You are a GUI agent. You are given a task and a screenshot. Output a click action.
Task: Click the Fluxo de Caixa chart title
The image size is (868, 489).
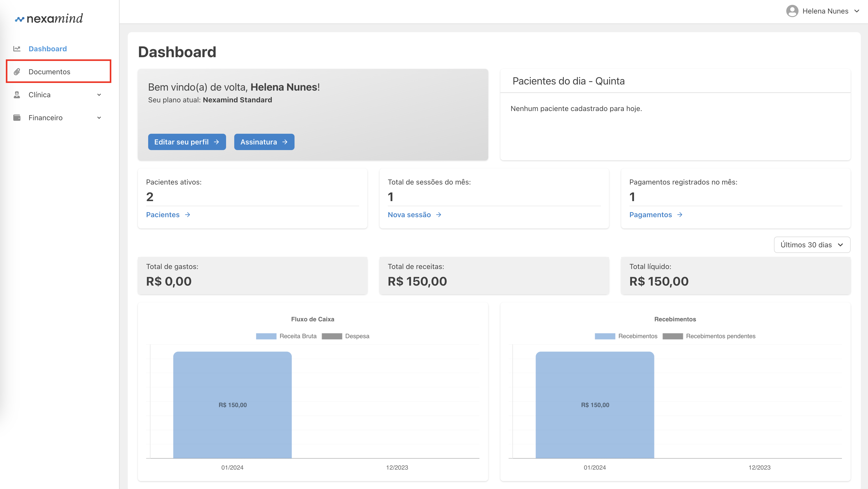(313, 319)
